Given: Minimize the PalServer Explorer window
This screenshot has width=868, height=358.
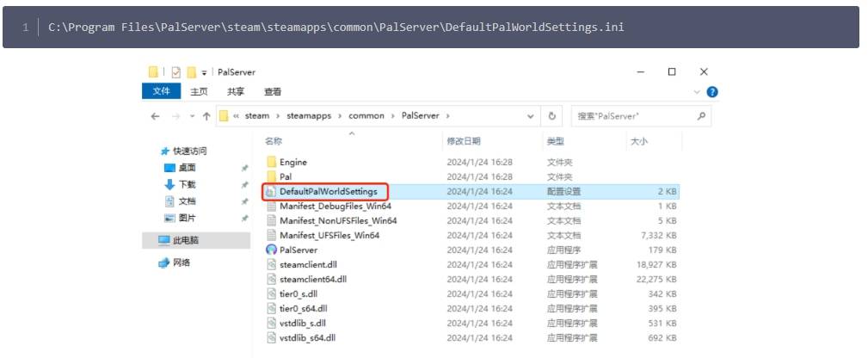Looking at the screenshot, I should coord(641,72).
